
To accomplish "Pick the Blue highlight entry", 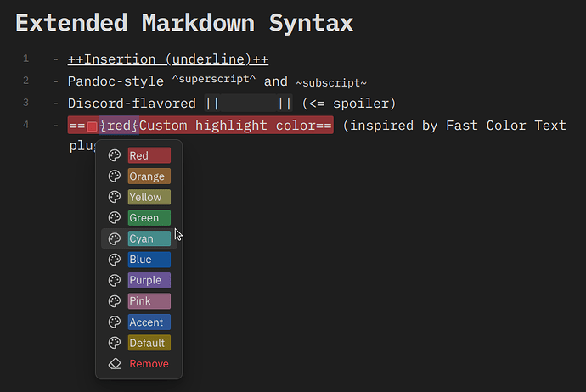I will pos(149,260).
